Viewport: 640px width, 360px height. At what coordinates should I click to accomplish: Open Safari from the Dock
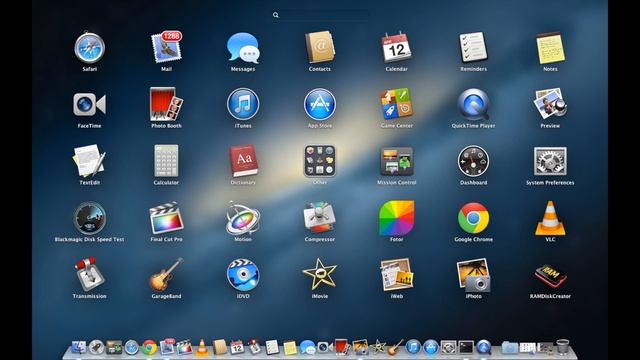pos(132,347)
